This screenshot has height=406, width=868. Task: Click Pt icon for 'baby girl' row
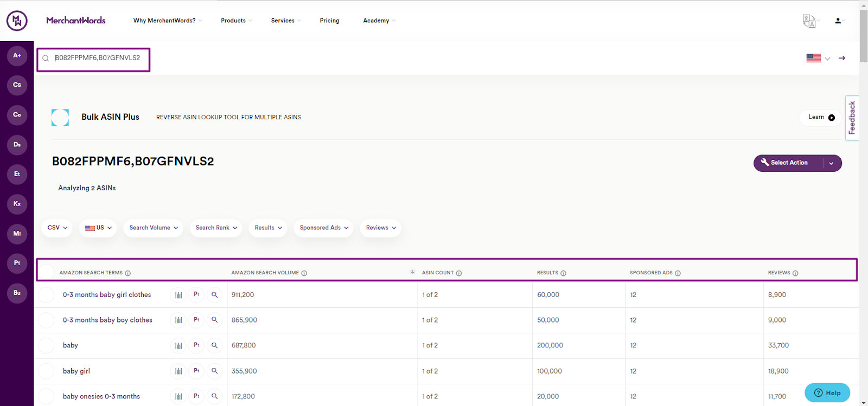[196, 371]
